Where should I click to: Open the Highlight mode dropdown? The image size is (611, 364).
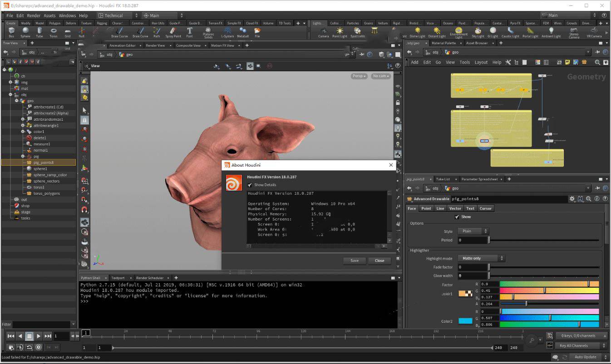481,258
